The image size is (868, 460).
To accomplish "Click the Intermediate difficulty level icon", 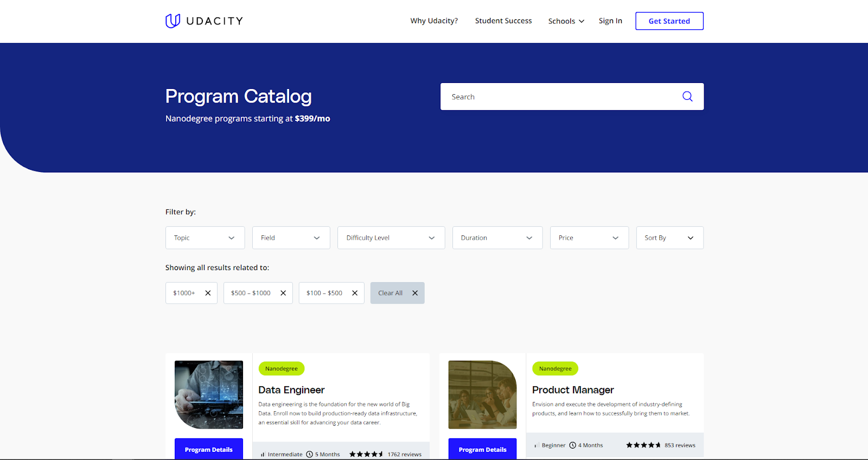I will (x=263, y=455).
